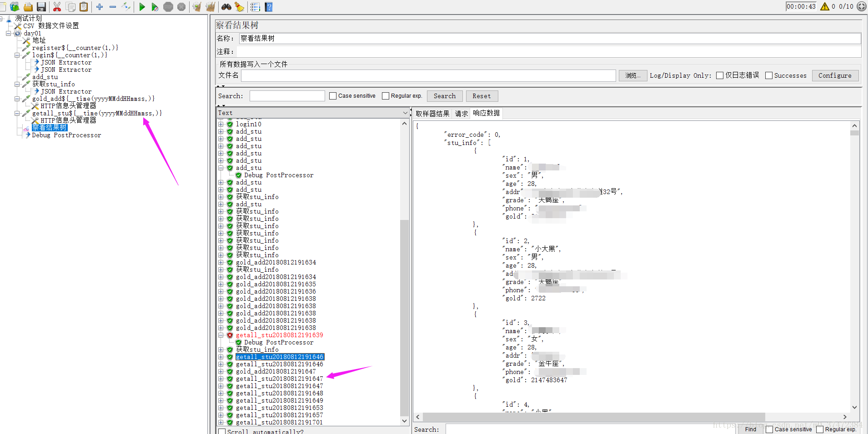The width and height of the screenshot is (868, 434).
Task: Enable 仅日志错误 checkbox
Action: (720, 75)
